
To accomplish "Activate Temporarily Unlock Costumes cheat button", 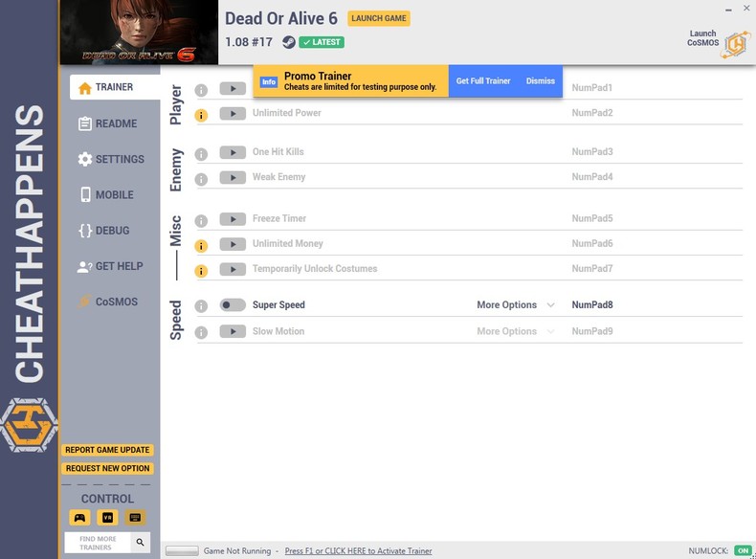I will pyautogui.click(x=233, y=269).
